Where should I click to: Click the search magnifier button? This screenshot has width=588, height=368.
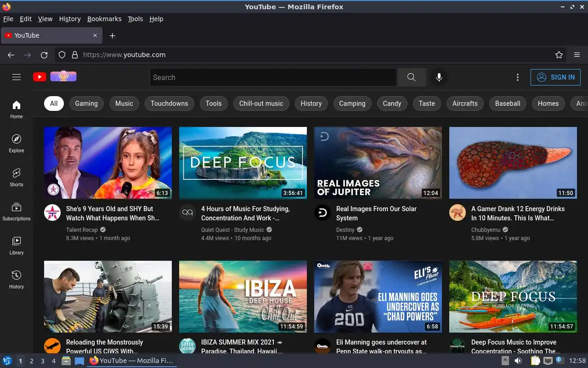tap(411, 77)
